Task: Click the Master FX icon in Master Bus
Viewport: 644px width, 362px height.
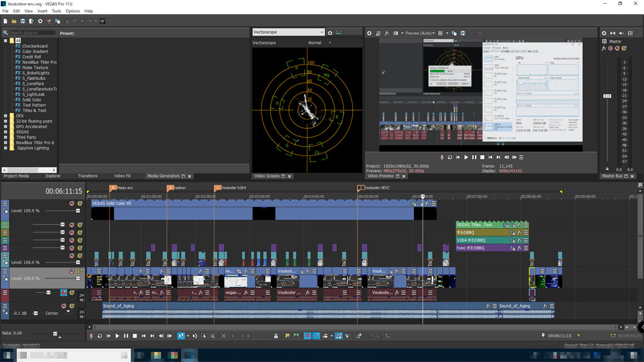Action: point(604,48)
